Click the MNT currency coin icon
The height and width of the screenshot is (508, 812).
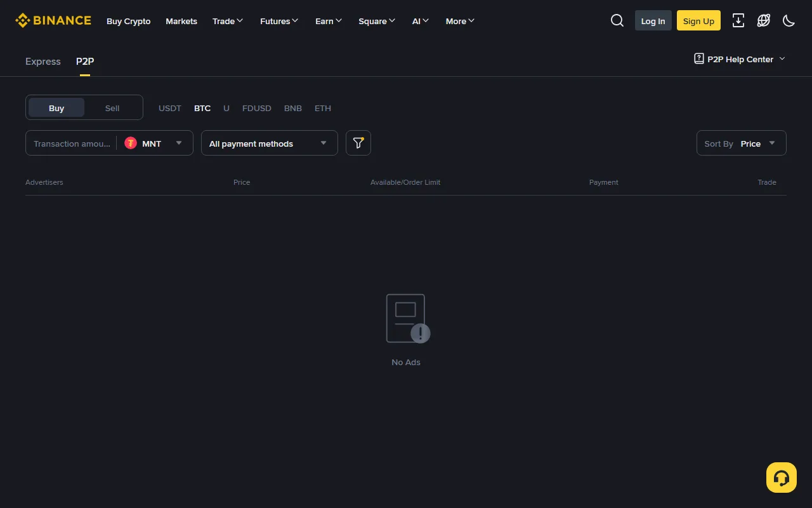tap(131, 144)
